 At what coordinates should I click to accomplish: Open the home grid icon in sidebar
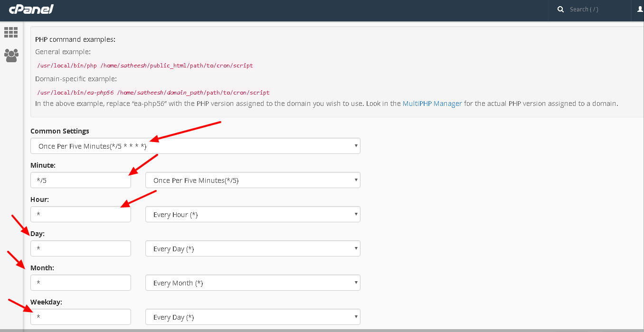[11, 32]
